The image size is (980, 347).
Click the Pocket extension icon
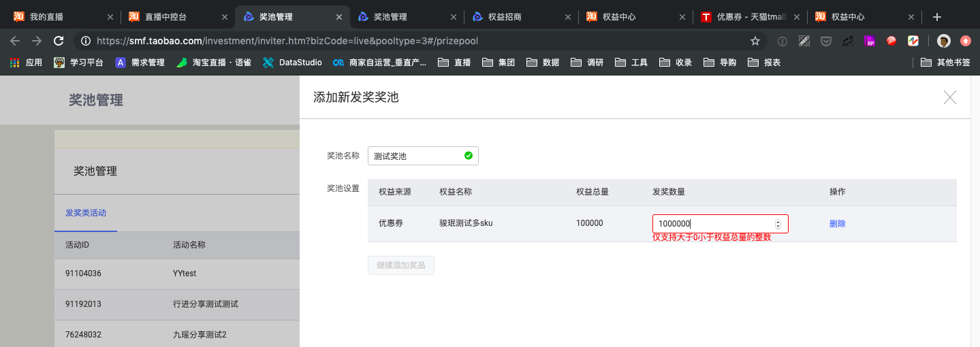pos(826,41)
